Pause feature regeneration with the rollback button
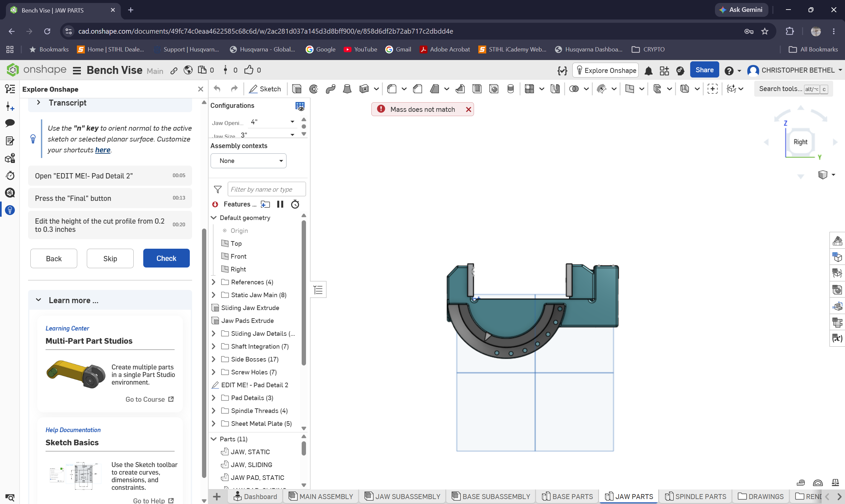Viewport: 845px width, 504px height. (x=280, y=204)
